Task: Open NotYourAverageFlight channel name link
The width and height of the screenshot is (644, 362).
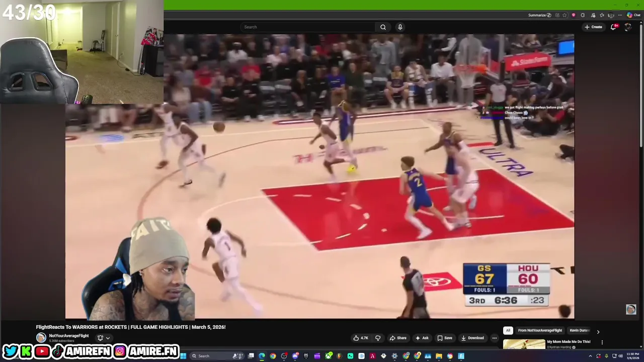Action: click(68, 335)
